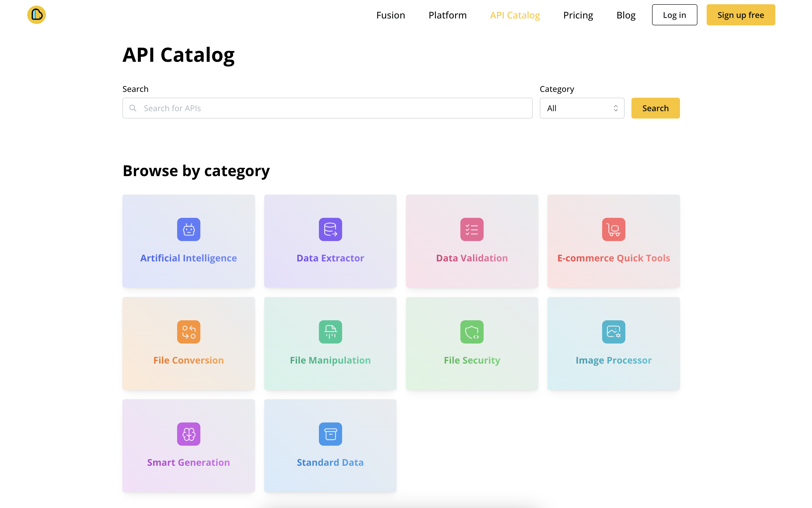Click the Smart Generation brain icon
This screenshot has height=508, width=812.
tap(188, 434)
